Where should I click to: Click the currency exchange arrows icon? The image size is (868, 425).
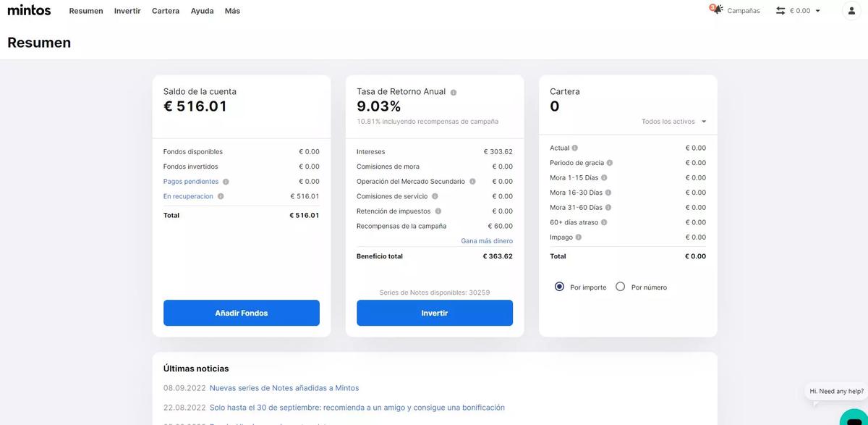click(x=780, y=10)
